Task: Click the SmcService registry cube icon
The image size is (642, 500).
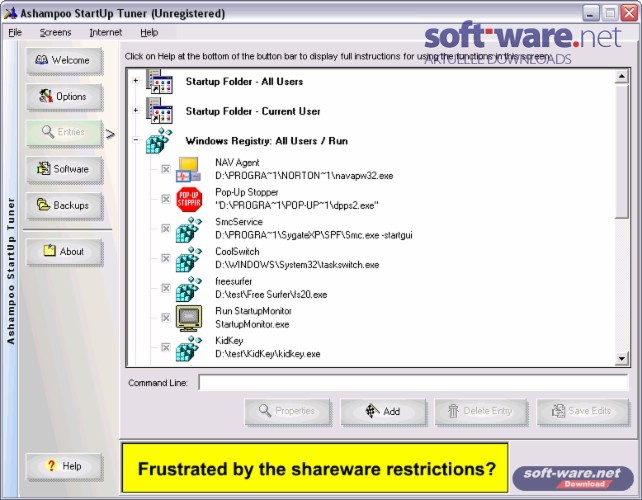Action: (x=189, y=230)
